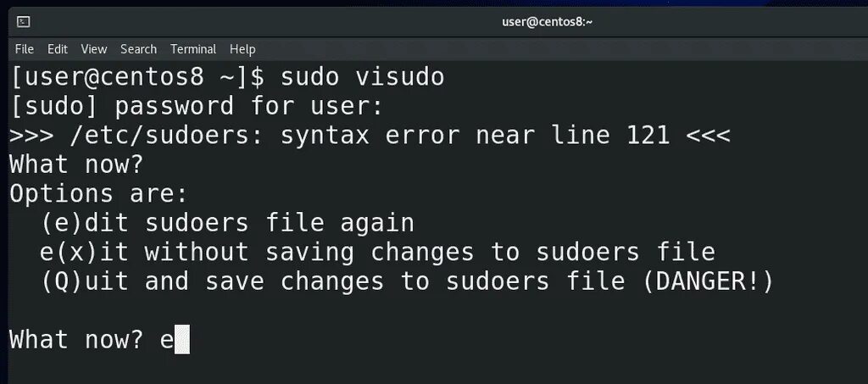Open the View menu

click(x=94, y=49)
